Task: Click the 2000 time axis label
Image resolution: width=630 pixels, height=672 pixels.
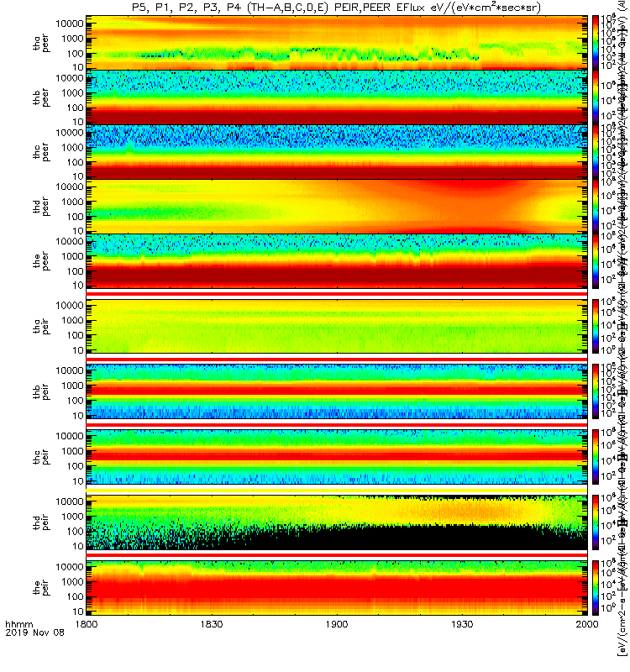Action: [x=587, y=624]
